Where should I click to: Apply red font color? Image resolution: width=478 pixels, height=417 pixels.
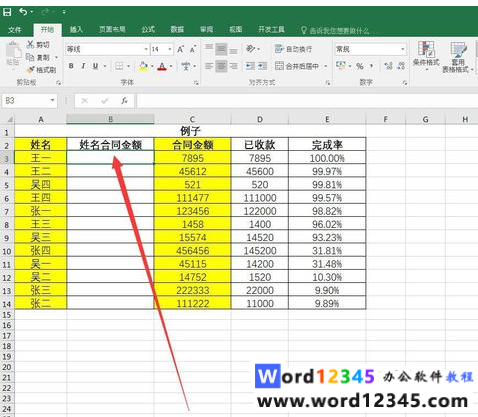(162, 66)
